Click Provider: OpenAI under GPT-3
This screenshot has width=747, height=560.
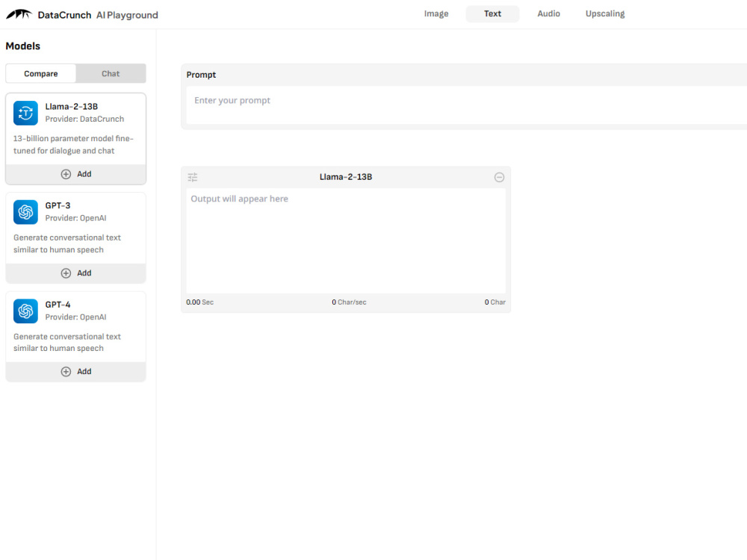[x=75, y=218]
